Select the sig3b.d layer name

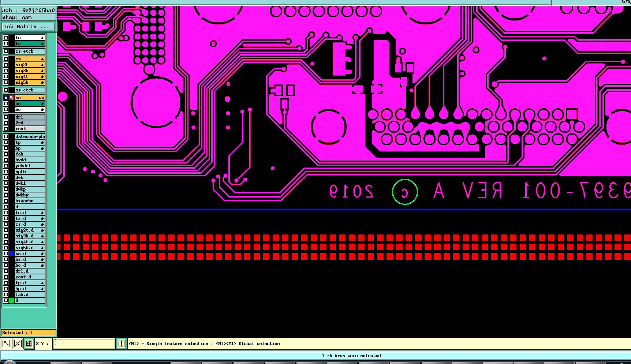click(x=30, y=236)
